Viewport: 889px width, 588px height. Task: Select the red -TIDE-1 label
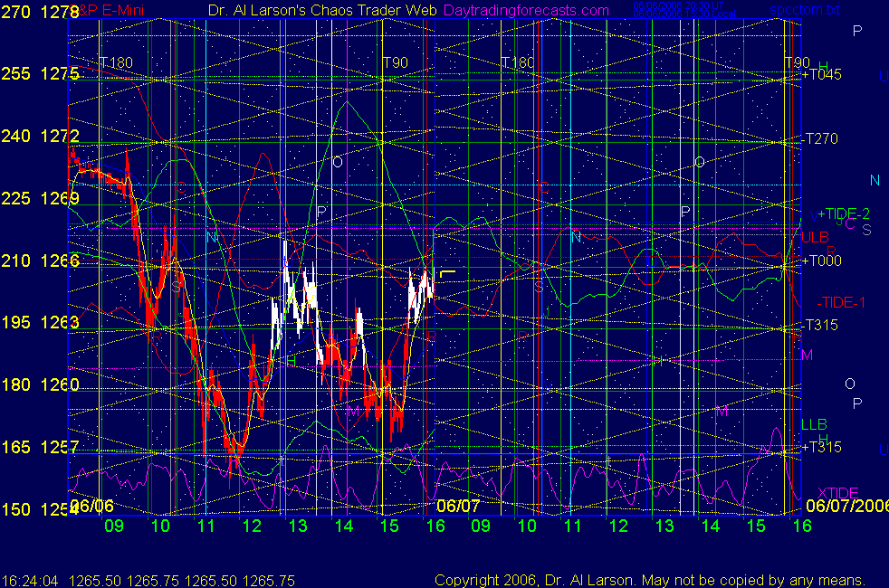[x=841, y=302]
